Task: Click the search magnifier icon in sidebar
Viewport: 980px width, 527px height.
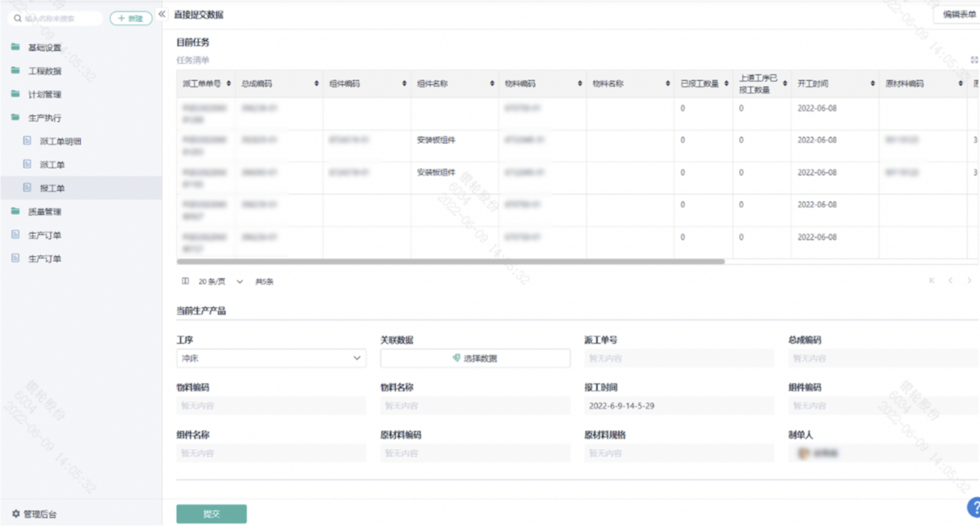Action: tap(17, 19)
